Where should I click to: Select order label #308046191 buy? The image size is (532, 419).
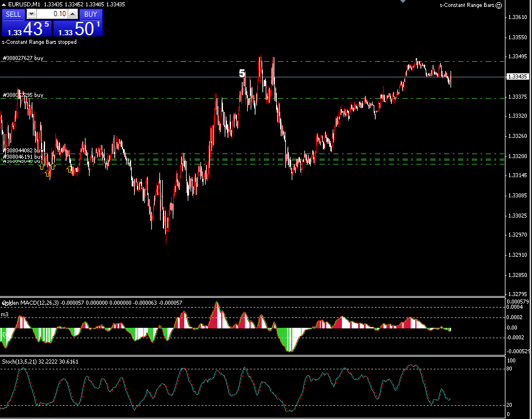[23, 156]
